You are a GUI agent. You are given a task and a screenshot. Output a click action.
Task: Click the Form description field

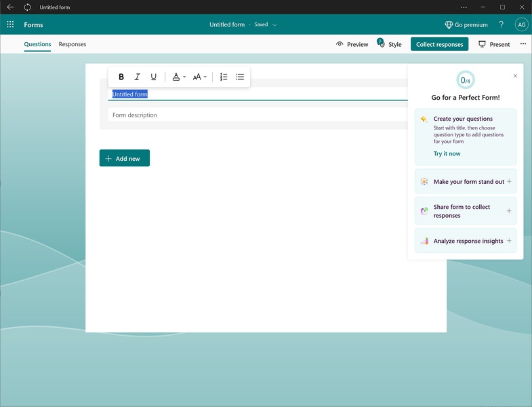click(x=258, y=115)
